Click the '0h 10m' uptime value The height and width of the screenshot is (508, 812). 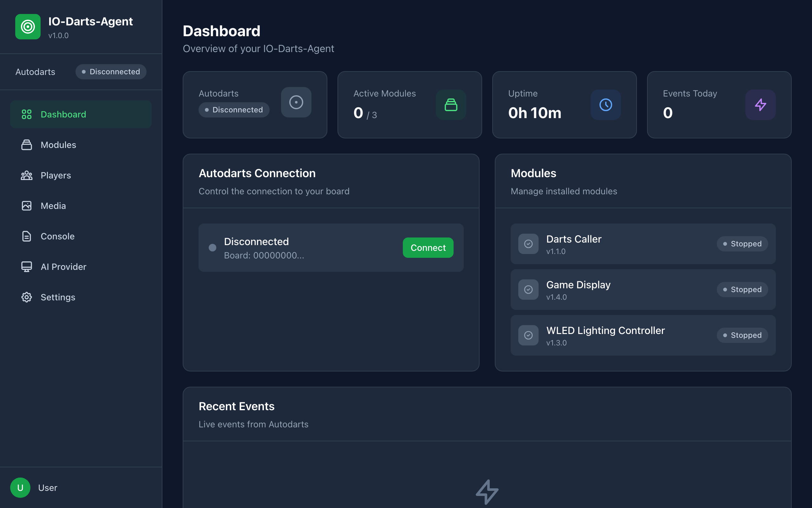[534, 113]
